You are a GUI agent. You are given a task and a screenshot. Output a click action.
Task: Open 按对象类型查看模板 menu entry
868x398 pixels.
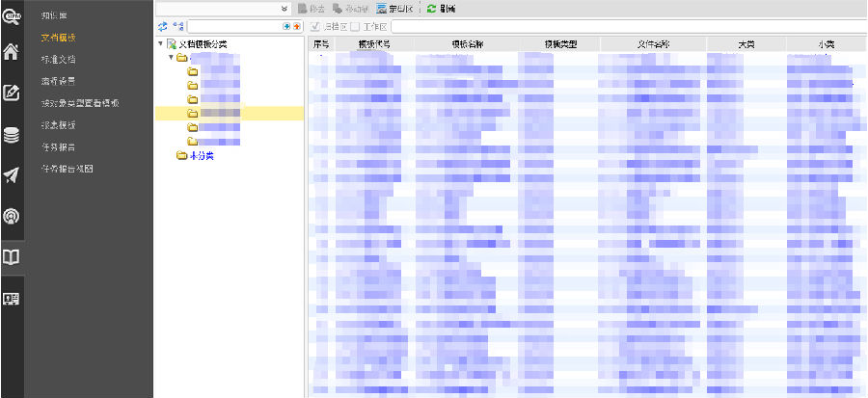pyautogui.click(x=80, y=103)
